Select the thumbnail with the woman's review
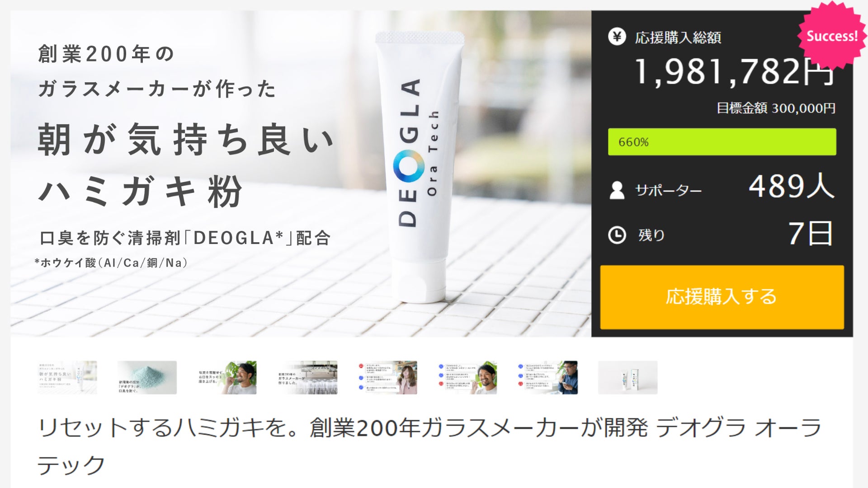This screenshot has width=868, height=488. pos(387,377)
